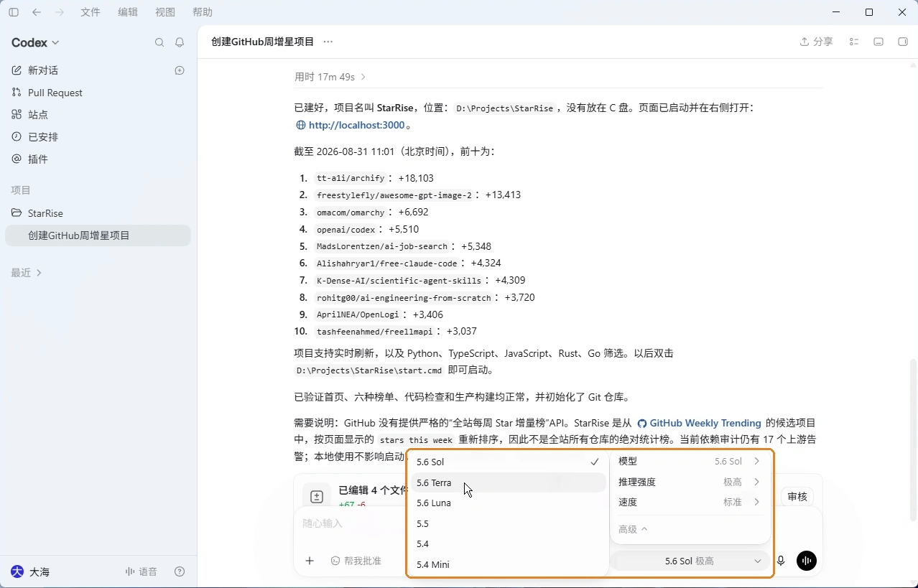Click the openai/codex repository name
Viewport: 918px width, 588px height.
tap(346, 230)
